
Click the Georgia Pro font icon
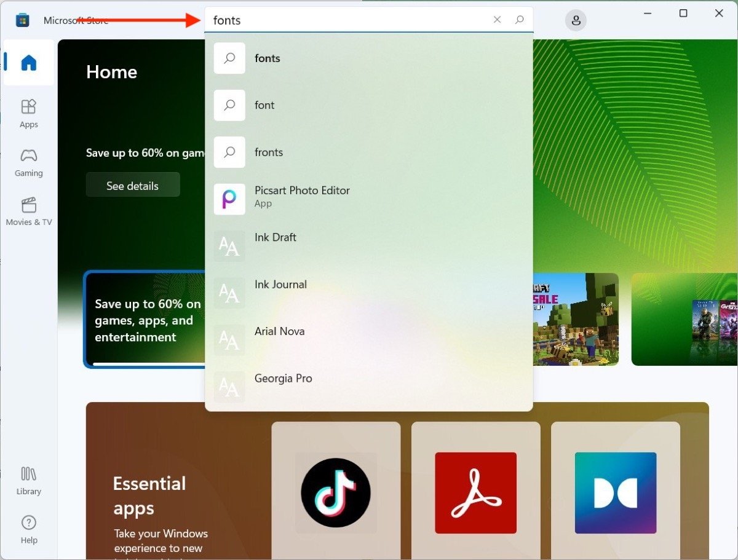(229, 387)
